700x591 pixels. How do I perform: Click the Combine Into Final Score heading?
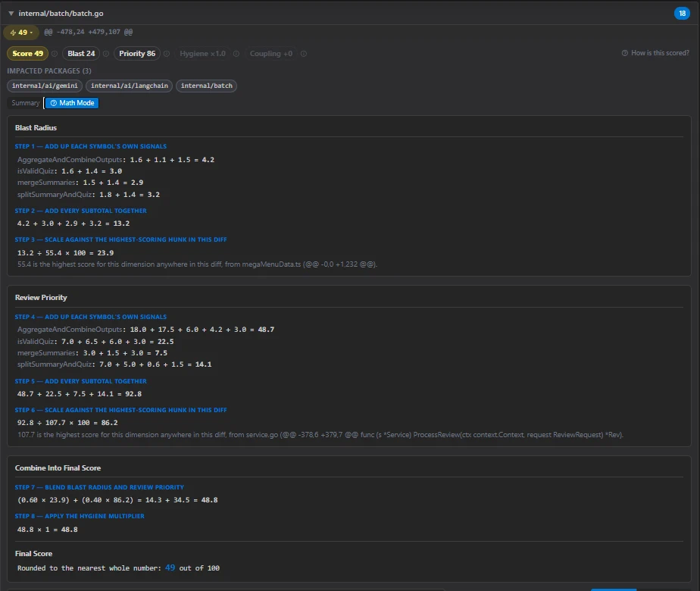tap(58, 468)
